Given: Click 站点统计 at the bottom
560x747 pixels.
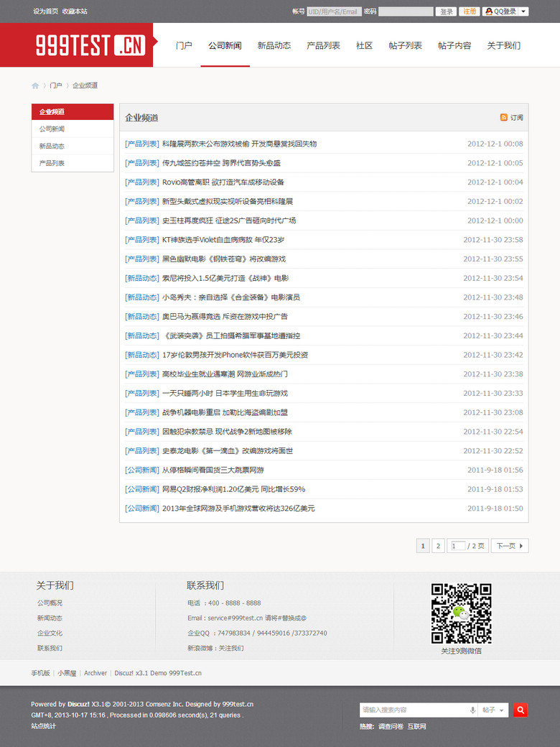Looking at the screenshot, I should coord(43,726).
